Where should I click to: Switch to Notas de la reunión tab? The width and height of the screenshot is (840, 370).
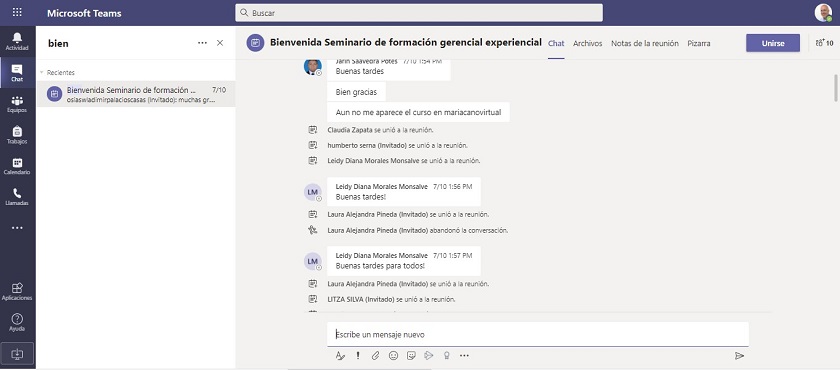pos(645,43)
